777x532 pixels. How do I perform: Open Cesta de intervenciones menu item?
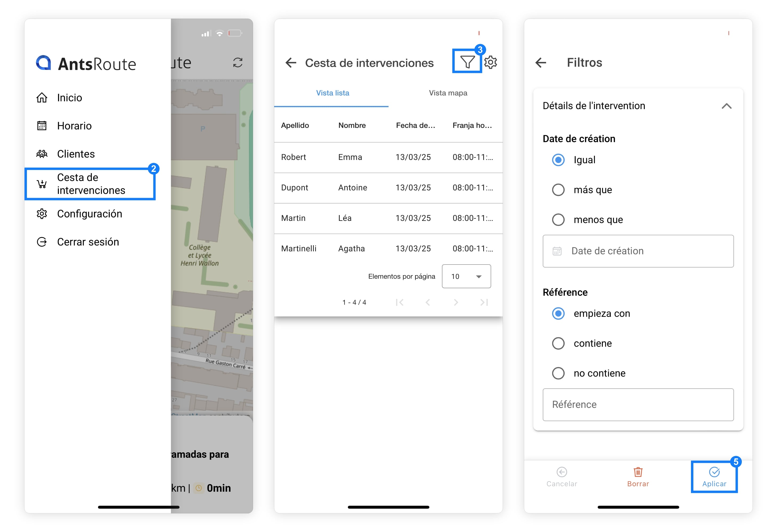click(x=90, y=184)
